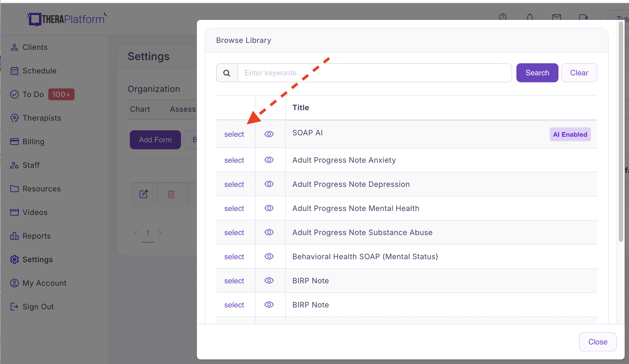This screenshot has width=629, height=364.
Task: Open Videos in the sidebar
Action: [x=29, y=212]
